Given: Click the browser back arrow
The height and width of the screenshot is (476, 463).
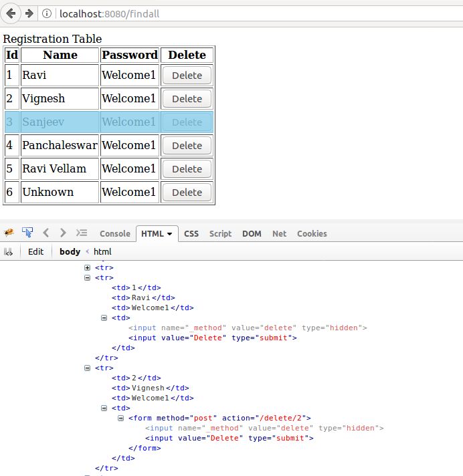Looking at the screenshot, I should (x=11, y=13).
